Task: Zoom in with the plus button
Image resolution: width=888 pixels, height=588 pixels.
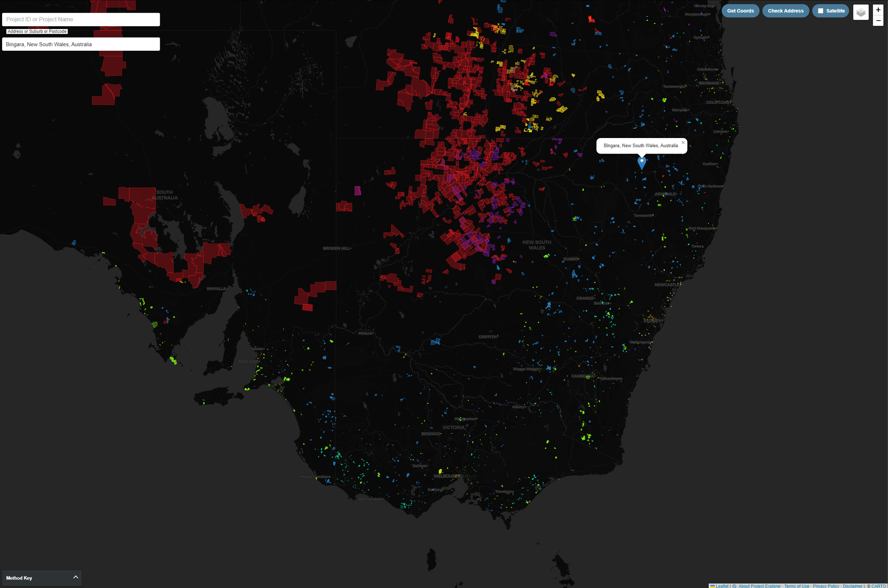Action: (878, 10)
